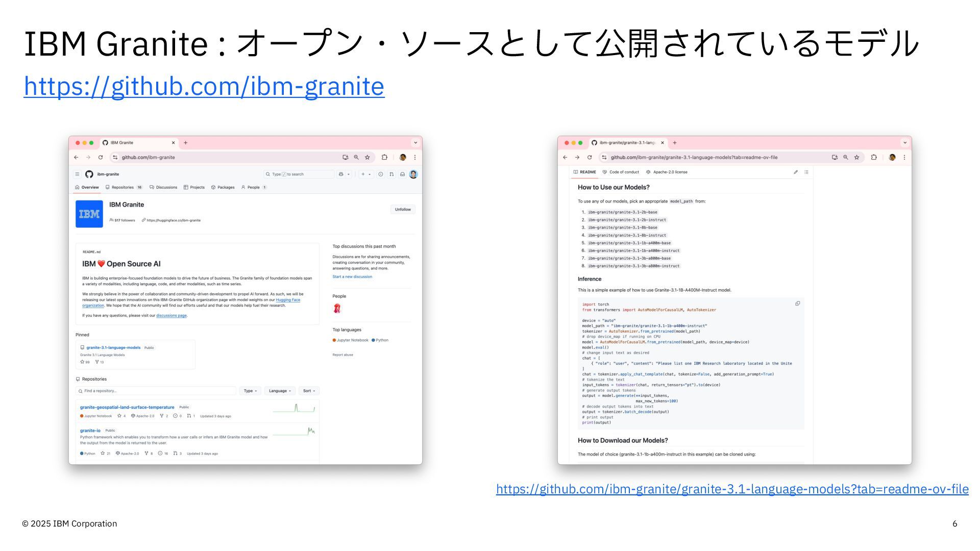Switch to the Repositories tab
The image size is (980, 551).
(122, 187)
